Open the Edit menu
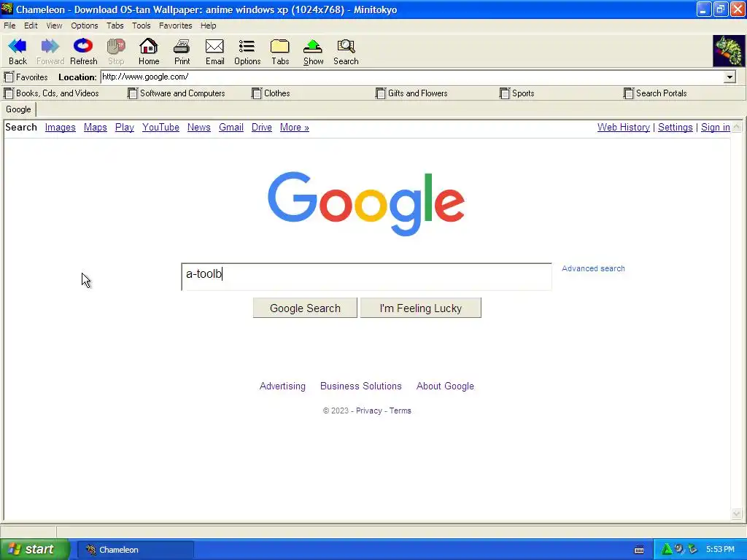Image resolution: width=747 pixels, height=560 pixels. click(x=31, y=26)
